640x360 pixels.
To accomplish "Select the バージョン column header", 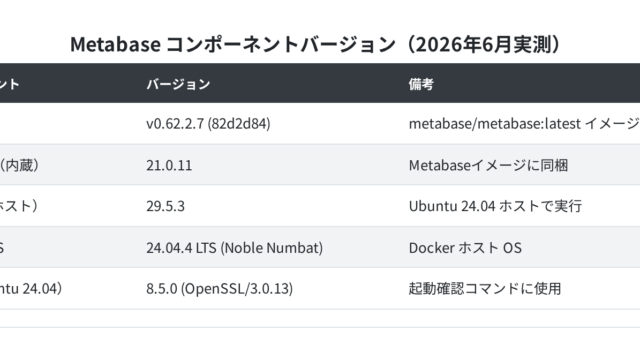I will pos(178,84).
